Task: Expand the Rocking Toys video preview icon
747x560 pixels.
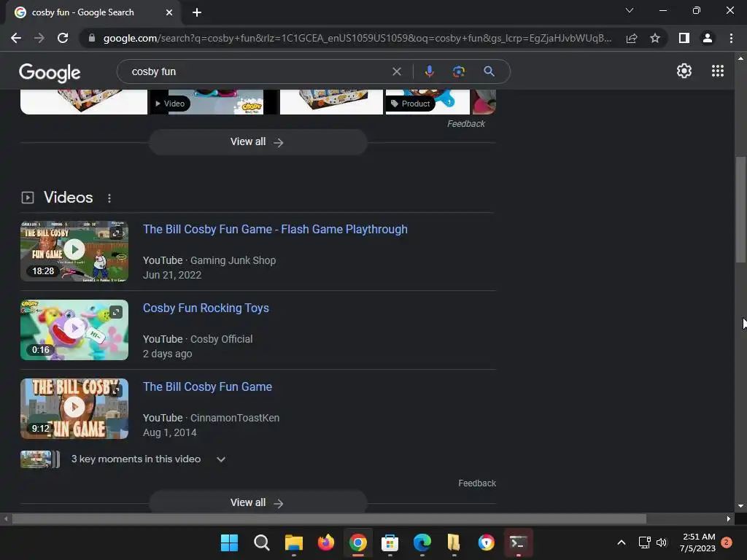Action: point(116,312)
